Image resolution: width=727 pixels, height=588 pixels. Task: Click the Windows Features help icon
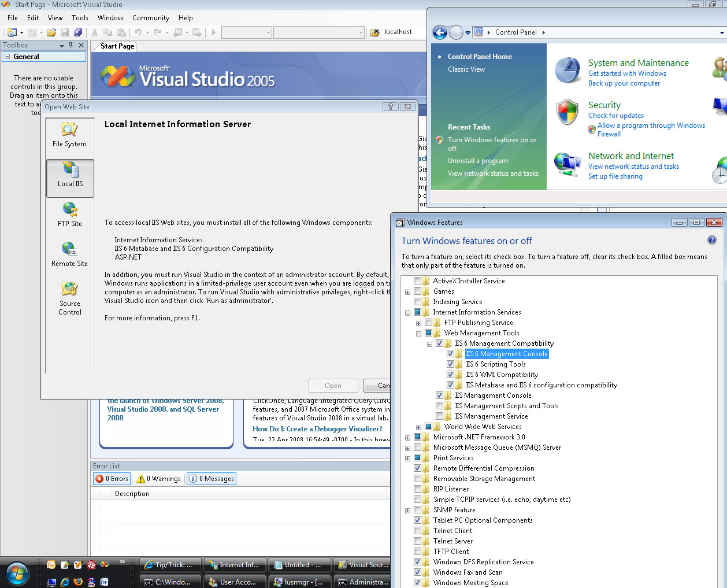[x=712, y=240]
